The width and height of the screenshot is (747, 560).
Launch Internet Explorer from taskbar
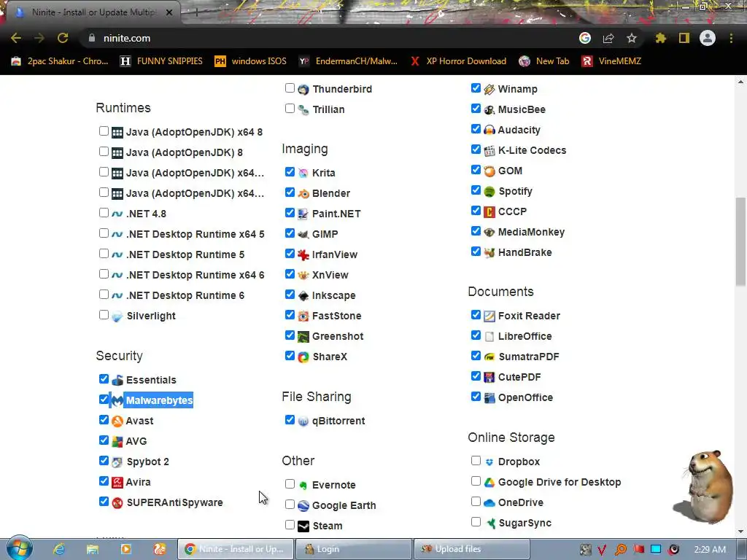[x=58, y=549]
